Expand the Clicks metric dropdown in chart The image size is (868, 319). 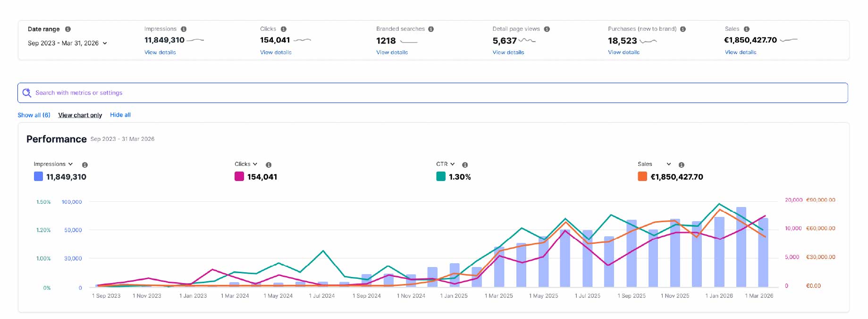click(x=246, y=164)
